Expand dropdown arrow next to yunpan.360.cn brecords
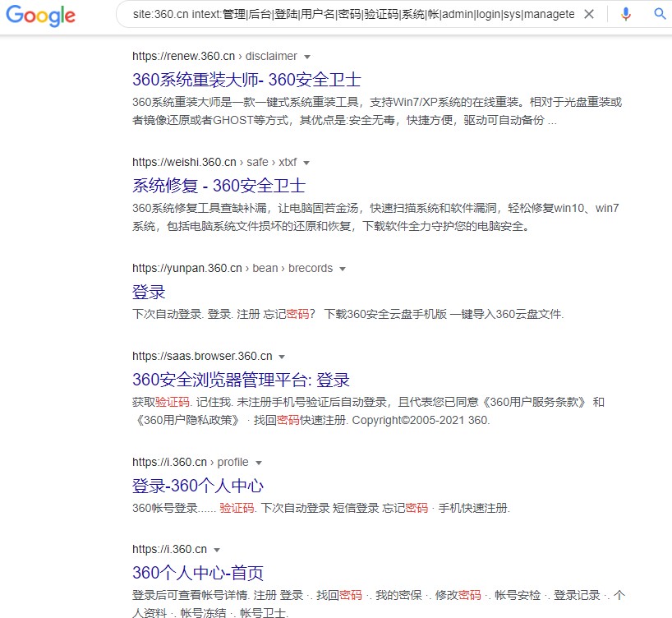This screenshot has height=618, width=672. 342,269
